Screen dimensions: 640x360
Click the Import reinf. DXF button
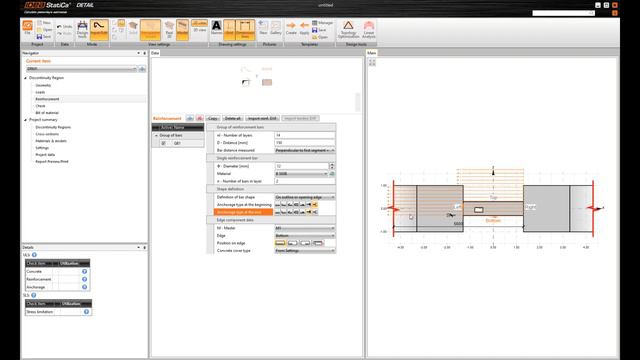tap(262, 118)
